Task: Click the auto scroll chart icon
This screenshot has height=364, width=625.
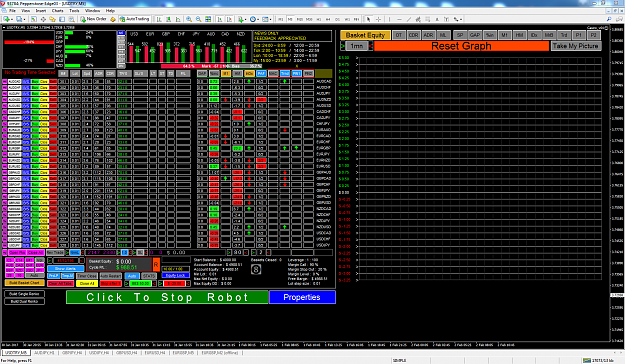Action: click(220, 19)
